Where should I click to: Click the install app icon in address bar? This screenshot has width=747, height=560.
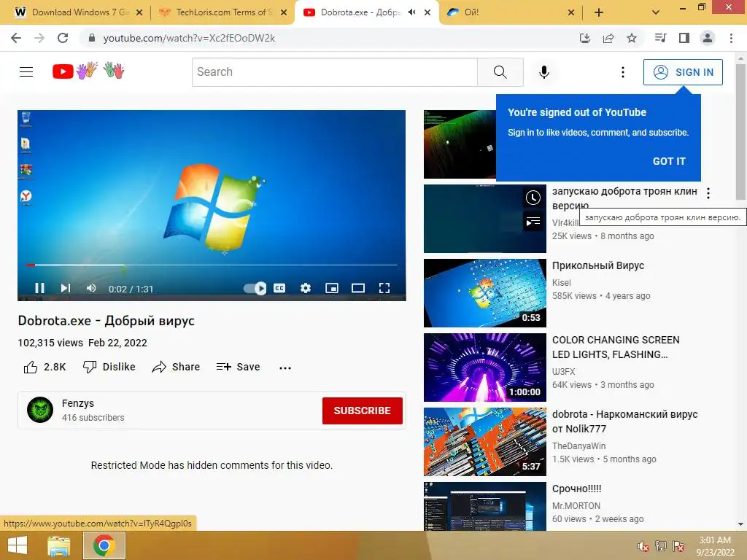(585, 38)
